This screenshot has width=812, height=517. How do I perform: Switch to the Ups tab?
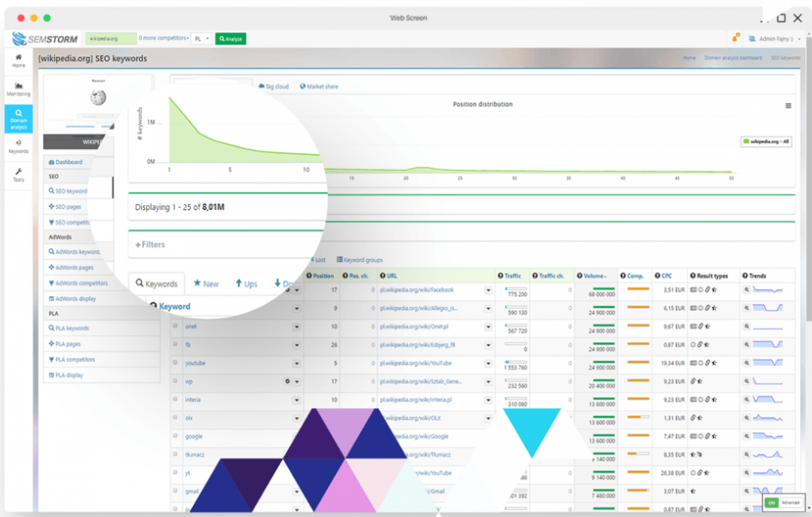246,284
